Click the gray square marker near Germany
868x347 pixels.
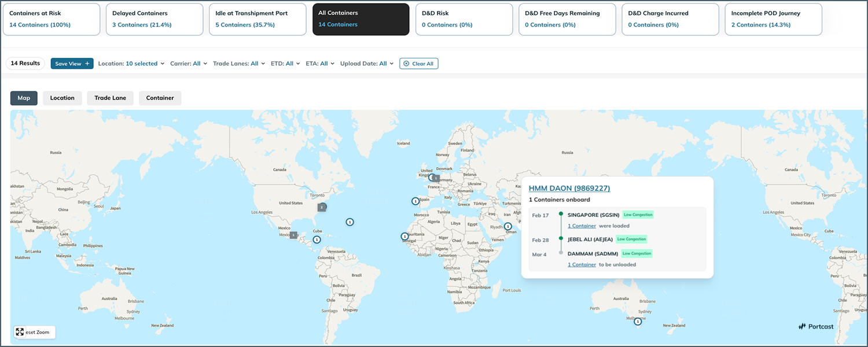coord(437,178)
